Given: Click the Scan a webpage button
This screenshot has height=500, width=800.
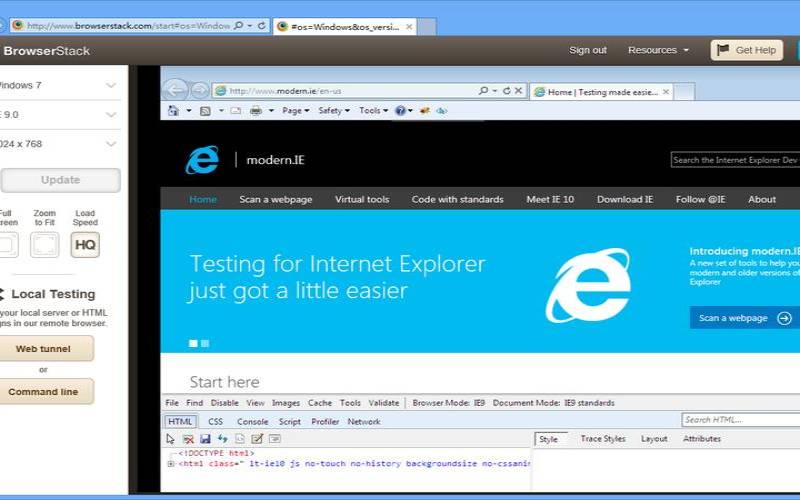Looking at the screenshot, I should [x=744, y=318].
